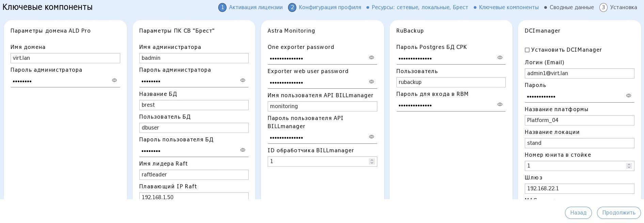Select the Название платформы text field
Screen dimensions: 644x223
coord(579,120)
